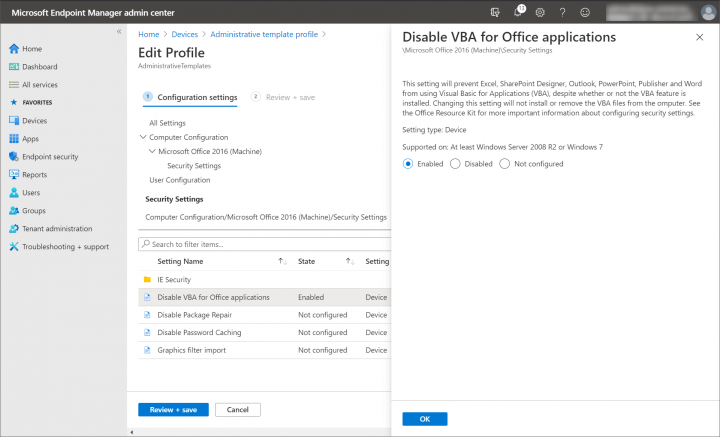Open the settings gear in header
Image resolution: width=720 pixels, height=437 pixels.
tap(540, 12)
